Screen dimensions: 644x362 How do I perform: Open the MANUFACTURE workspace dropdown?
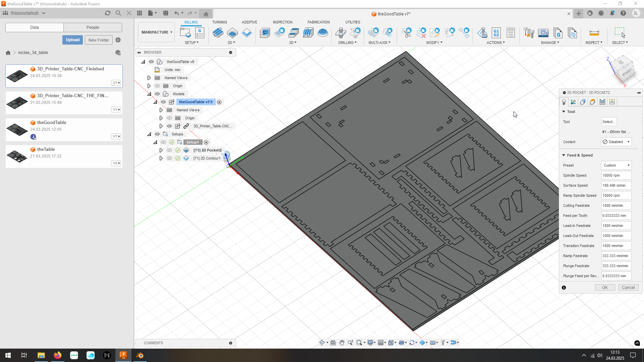157,32
